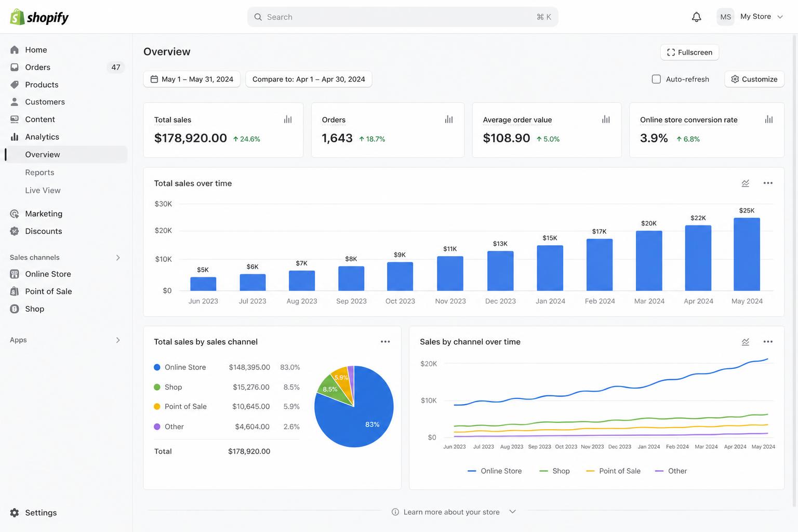
Task: Click the Search field
Action: coord(403,17)
